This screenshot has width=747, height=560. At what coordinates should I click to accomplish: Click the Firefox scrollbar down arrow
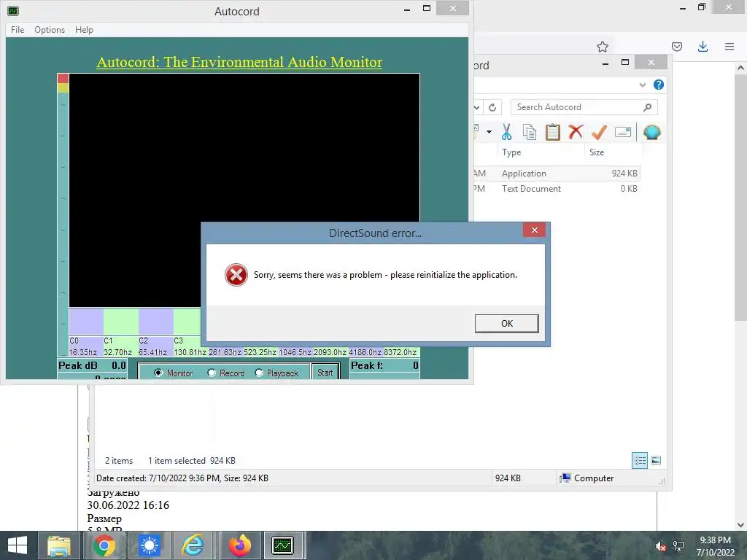pyautogui.click(x=740, y=525)
